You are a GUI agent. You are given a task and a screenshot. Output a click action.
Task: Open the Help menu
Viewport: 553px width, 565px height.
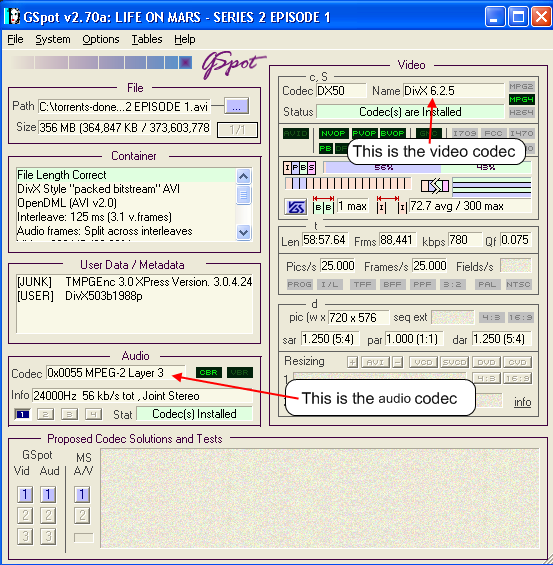click(184, 39)
